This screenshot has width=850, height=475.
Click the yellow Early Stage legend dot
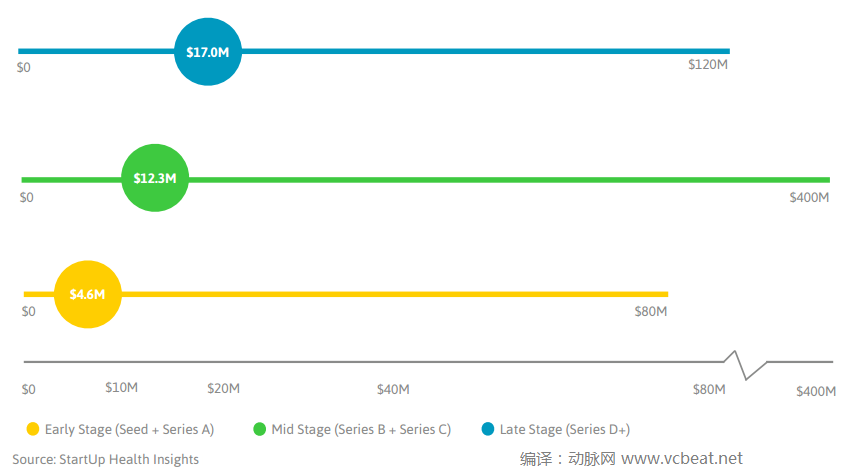pyautogui.click(x=33, y=429)
